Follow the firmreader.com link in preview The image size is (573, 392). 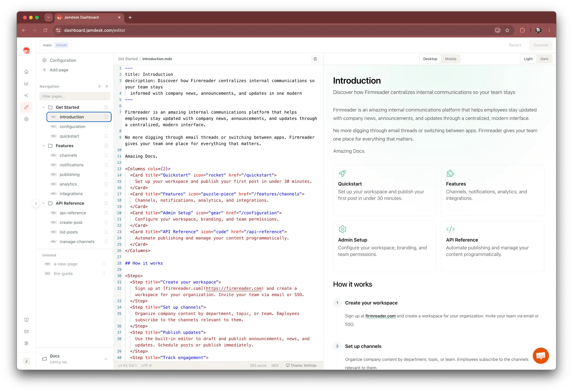(x=380, y=316)
